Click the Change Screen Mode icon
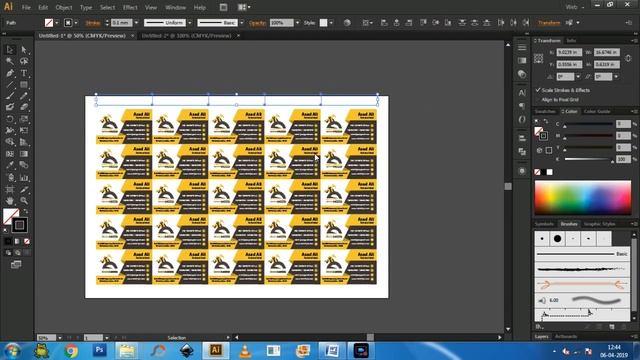 pos(16,264)
